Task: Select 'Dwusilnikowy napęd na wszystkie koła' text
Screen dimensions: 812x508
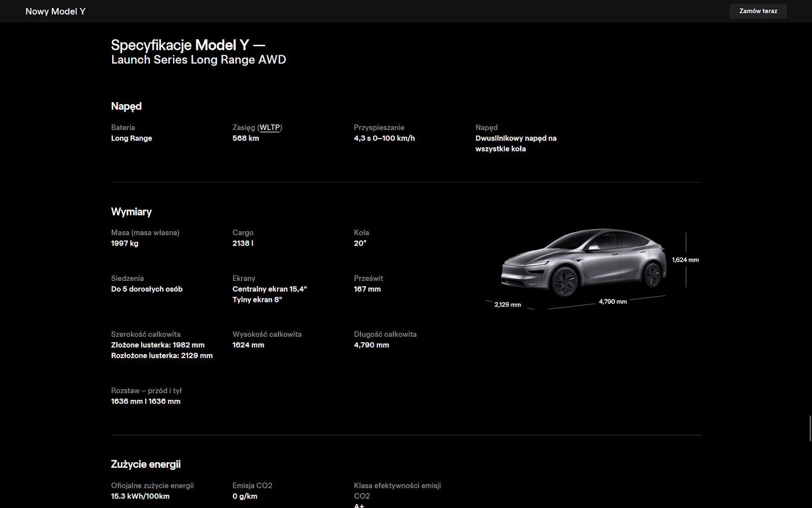Action: [x=516, y=143]
